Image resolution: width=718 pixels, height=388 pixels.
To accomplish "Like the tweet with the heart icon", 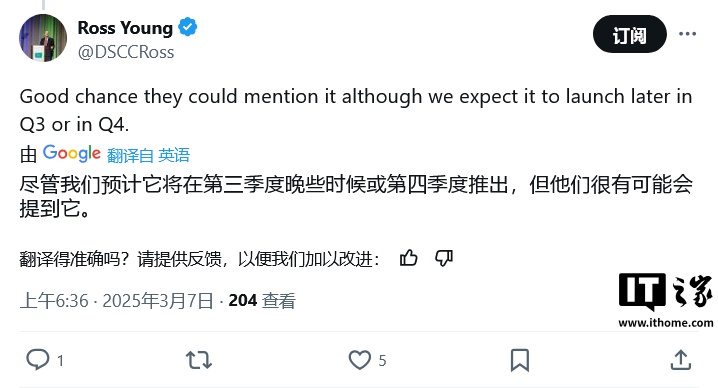I will point(360,360).
